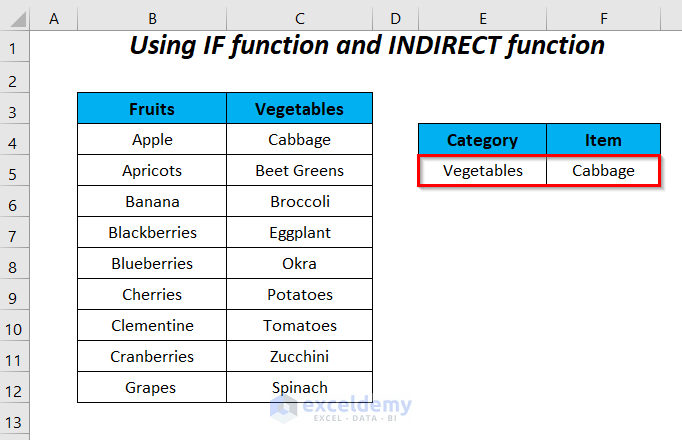Screen dimensions: 682x440
Task: Click the Blackberries cell
Action: coord(152,233)
